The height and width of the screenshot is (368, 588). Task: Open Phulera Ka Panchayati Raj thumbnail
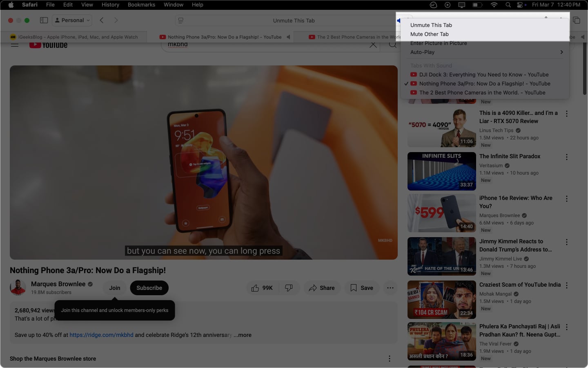(442, 341)
